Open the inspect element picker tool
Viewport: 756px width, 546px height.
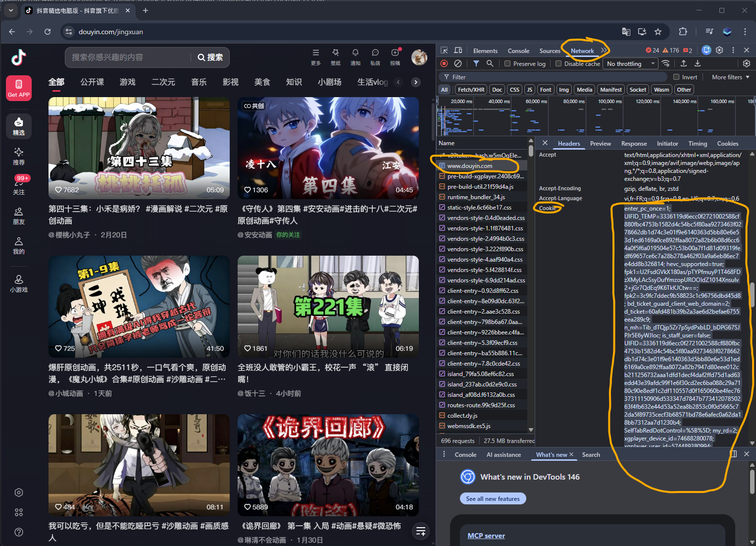444,51
